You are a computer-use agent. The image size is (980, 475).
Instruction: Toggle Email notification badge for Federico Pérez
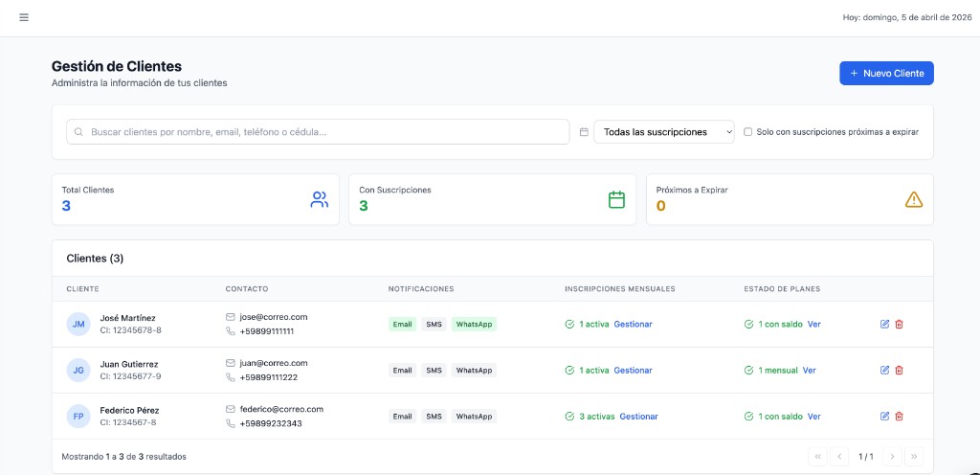click(x=402, y=417)
